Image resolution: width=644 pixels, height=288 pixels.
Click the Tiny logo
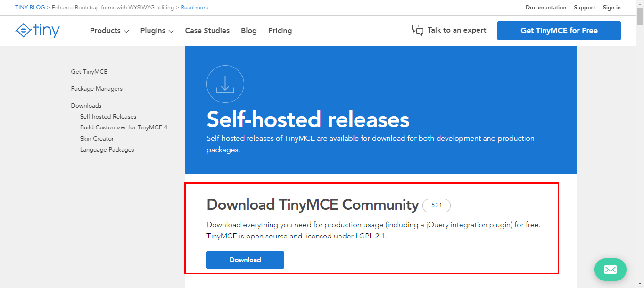pos(37,30)
